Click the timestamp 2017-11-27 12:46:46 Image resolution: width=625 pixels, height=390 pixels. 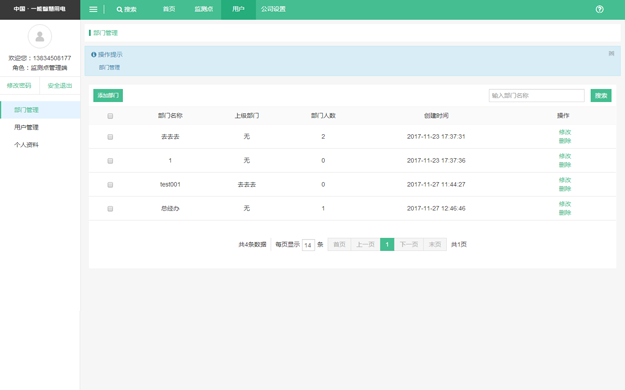436,208
